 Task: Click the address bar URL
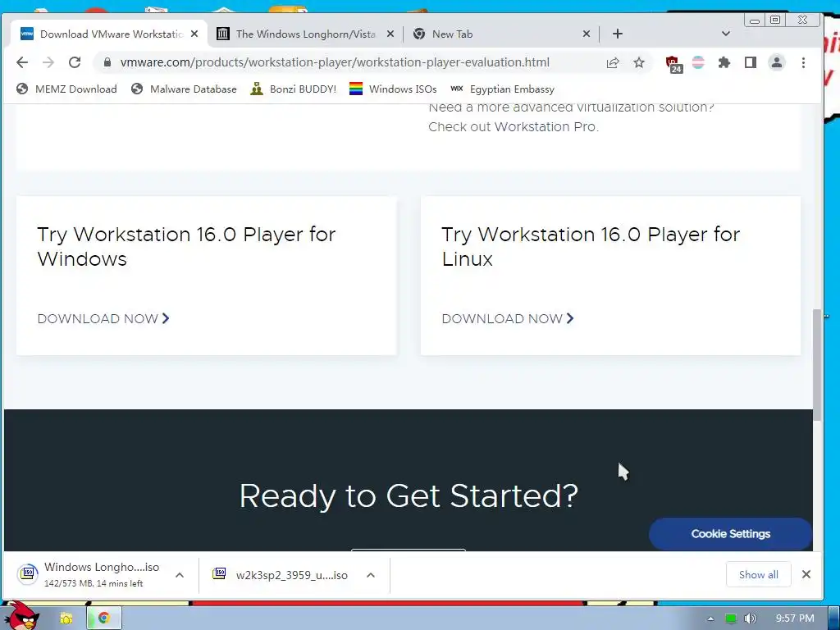click(335, 62)
